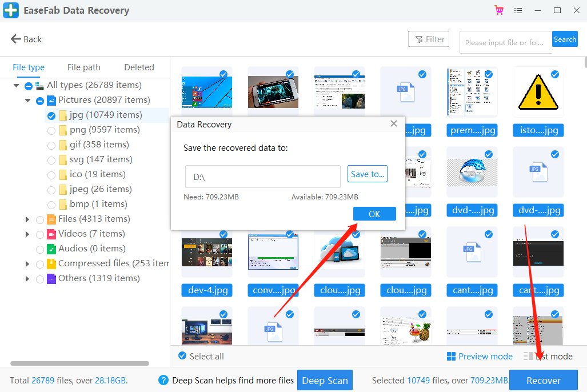587x392 pixels.
Task: Switch to the File path tab
Action: [83, 67]
